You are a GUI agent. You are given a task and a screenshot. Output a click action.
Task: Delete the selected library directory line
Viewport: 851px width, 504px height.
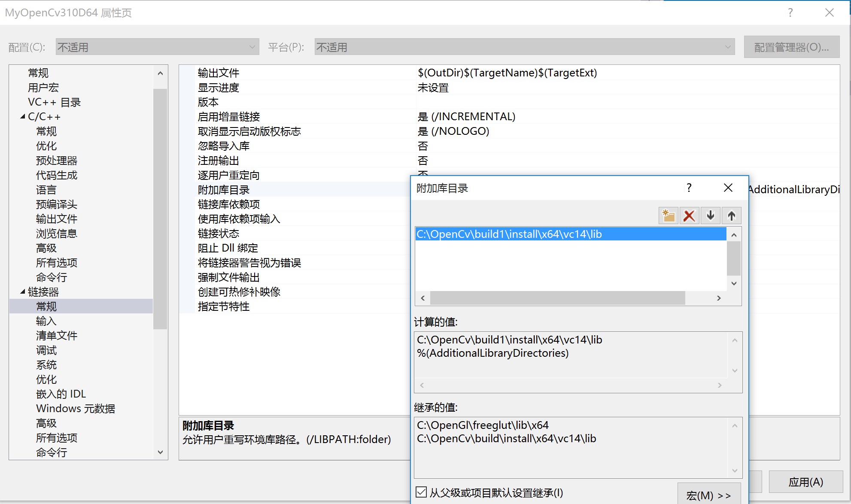tap(689, 216)
